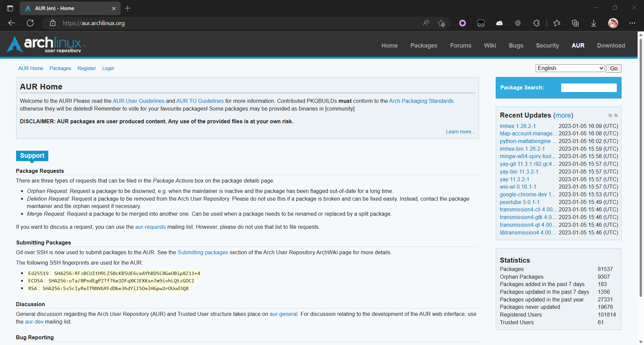Viewport: 644px width, 345px height.
Task: Open the Collections icon in the toolbar
Action: pos(576,23)
